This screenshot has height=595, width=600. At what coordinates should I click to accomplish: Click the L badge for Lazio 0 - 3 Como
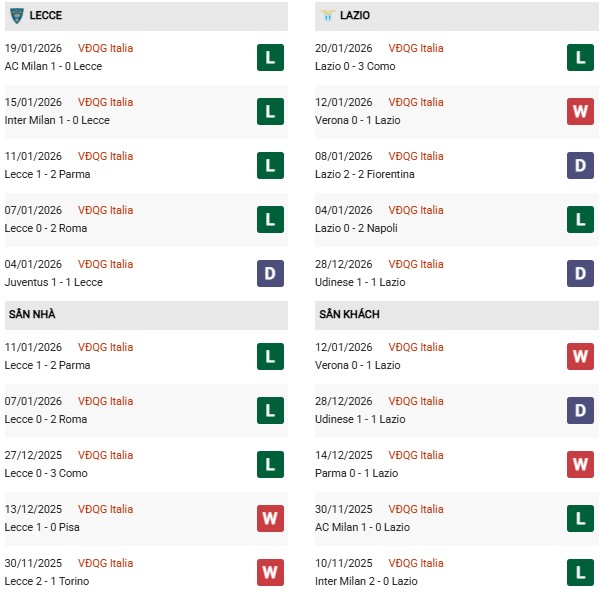581,57
